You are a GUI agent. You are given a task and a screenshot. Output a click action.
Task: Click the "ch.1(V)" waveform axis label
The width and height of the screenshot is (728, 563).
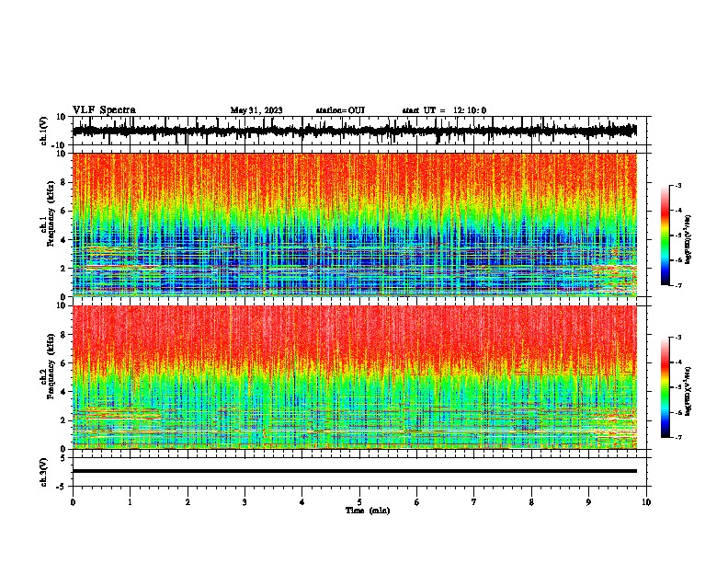(x=44, y=131)
